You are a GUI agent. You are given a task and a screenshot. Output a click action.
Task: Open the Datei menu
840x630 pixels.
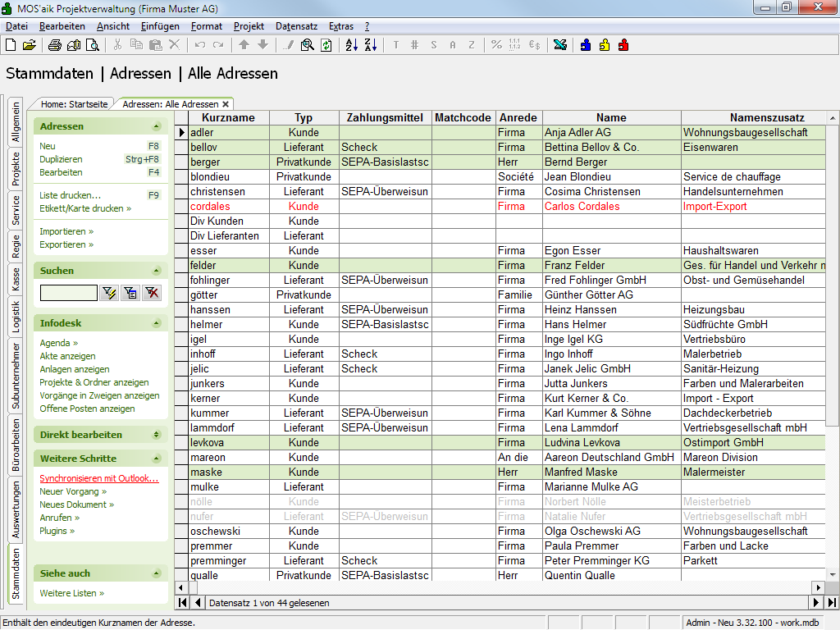click(16, 26)
